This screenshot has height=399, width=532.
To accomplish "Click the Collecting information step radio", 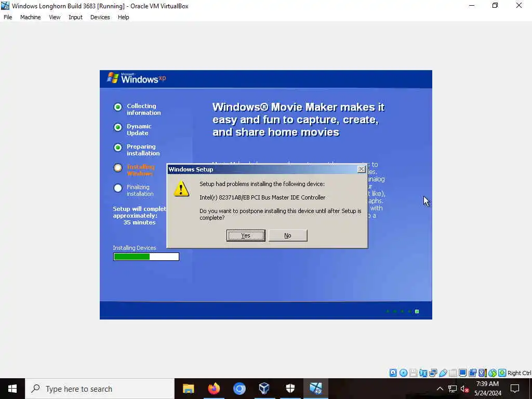I will click(118, 107).
